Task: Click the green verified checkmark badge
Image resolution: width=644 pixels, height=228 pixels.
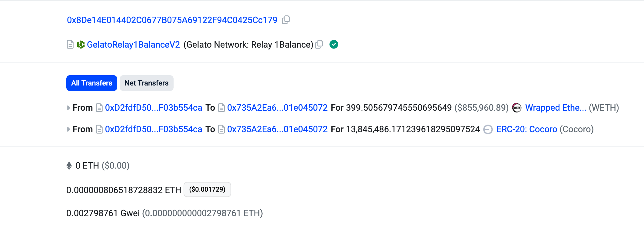Action: click(334, 45)
